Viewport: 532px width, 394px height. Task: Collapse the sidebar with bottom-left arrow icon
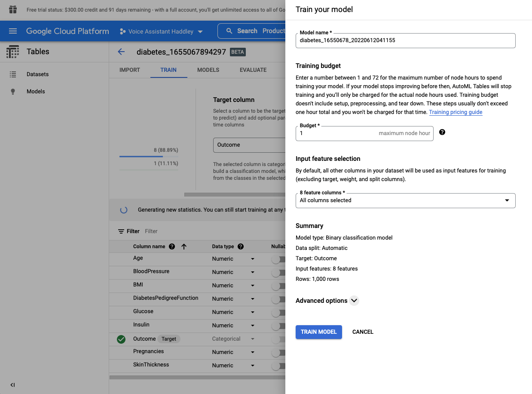tap(12, 385)
